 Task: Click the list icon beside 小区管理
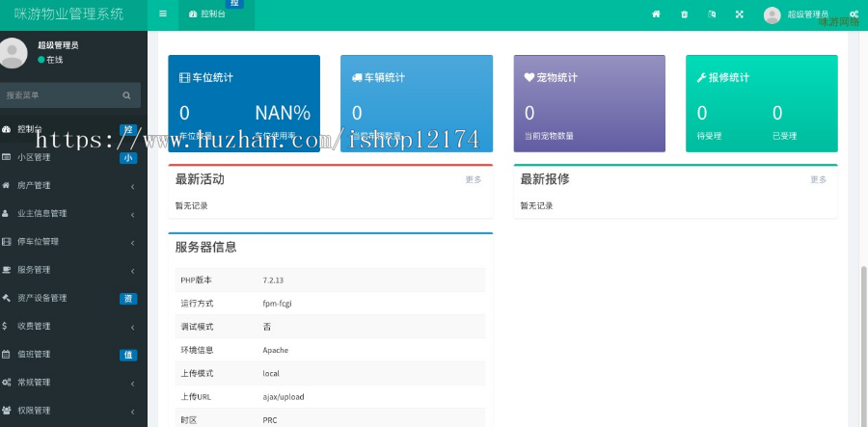pos(6,157)
